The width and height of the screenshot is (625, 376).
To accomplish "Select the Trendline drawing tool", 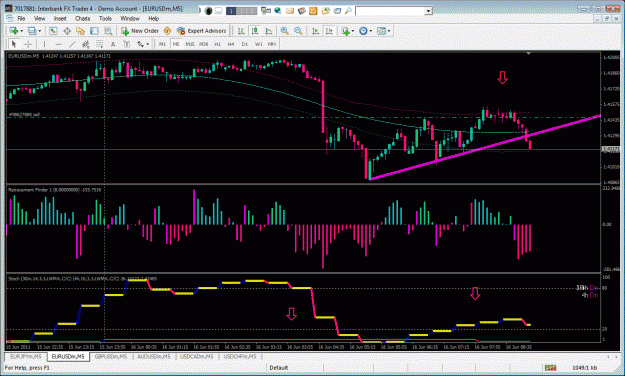I will [x=72, y=44].
